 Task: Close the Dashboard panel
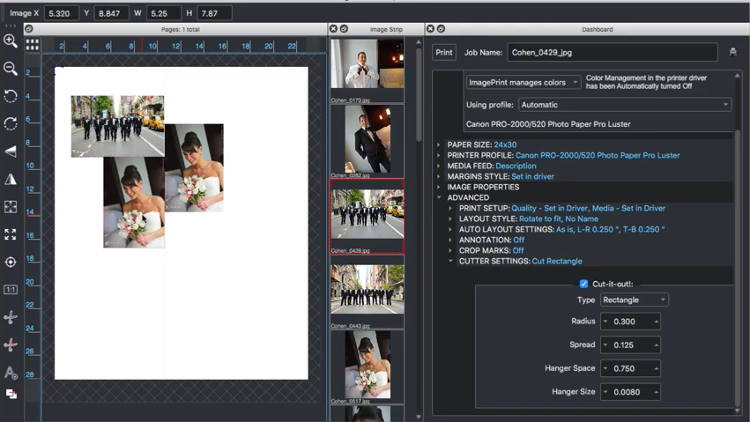click(430, 29)
